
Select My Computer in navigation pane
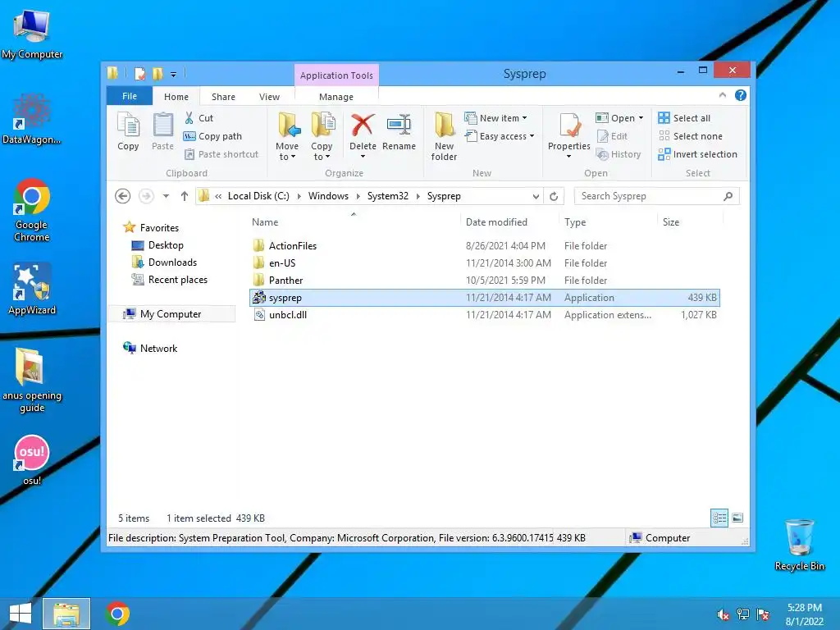click(x=171, y=314)
